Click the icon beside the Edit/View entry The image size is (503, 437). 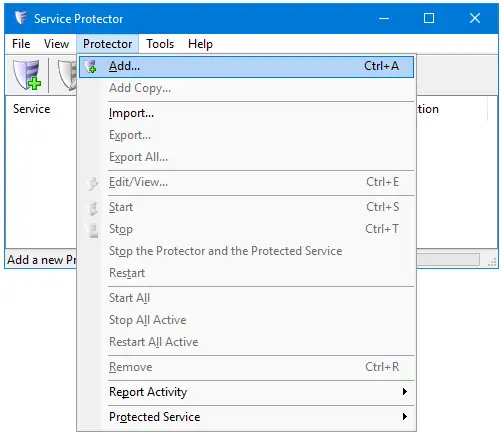tap(92, 183)
